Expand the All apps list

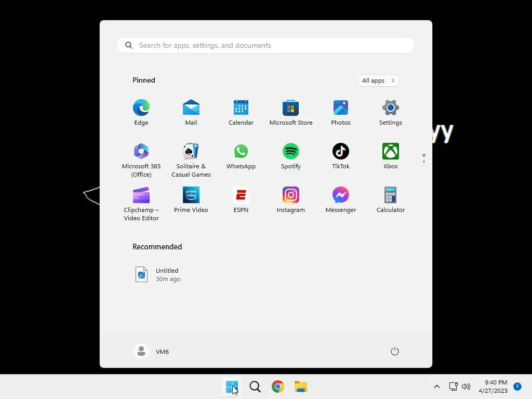378,81
